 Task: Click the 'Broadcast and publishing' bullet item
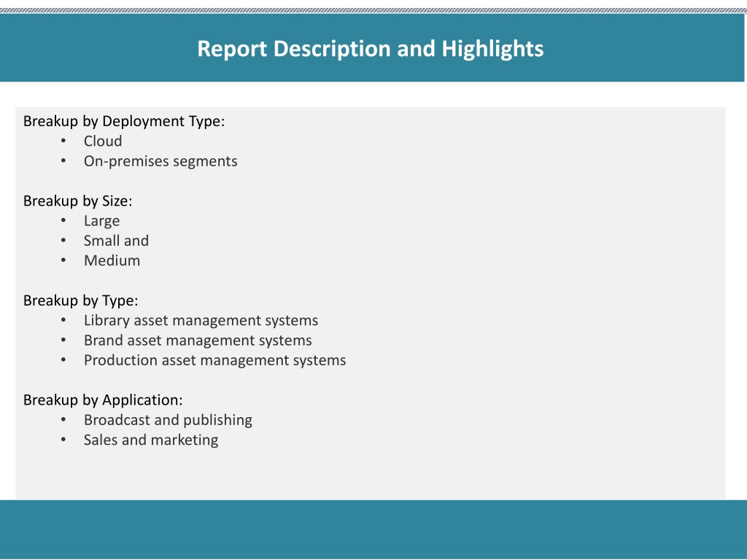tap(169, 420)
